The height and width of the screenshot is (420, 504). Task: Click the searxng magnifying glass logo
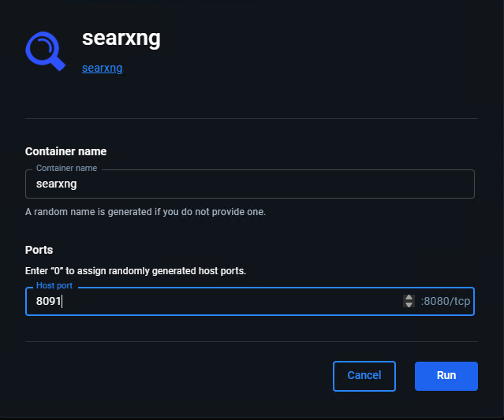pos(45,51)
